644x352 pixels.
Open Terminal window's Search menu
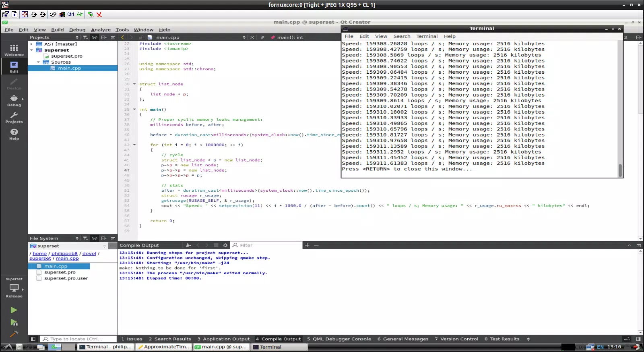pyautogui.click(x=402, y=36)
